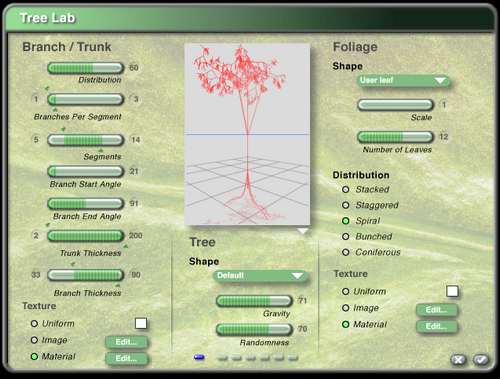This screenshot has height=379, width=500.
Task: Open the User leaf shape dropdown
Action: pos(403,80)
